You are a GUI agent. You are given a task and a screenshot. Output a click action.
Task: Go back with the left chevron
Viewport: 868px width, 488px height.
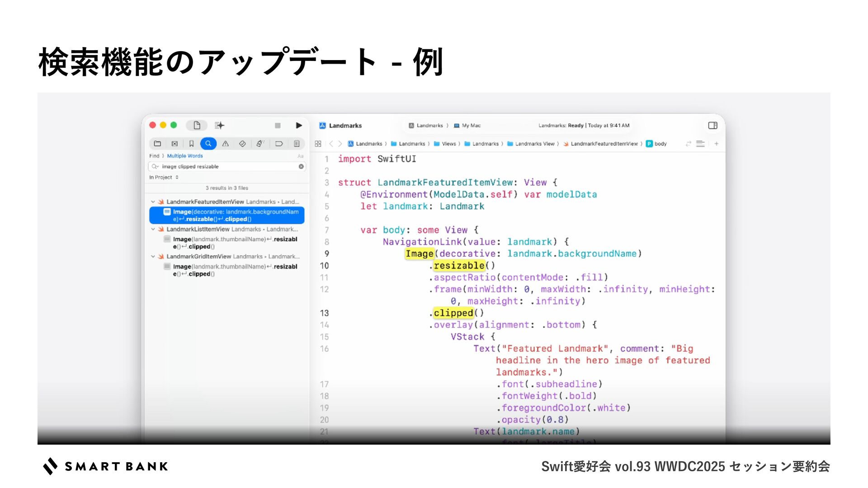click(x=331, y=144)
